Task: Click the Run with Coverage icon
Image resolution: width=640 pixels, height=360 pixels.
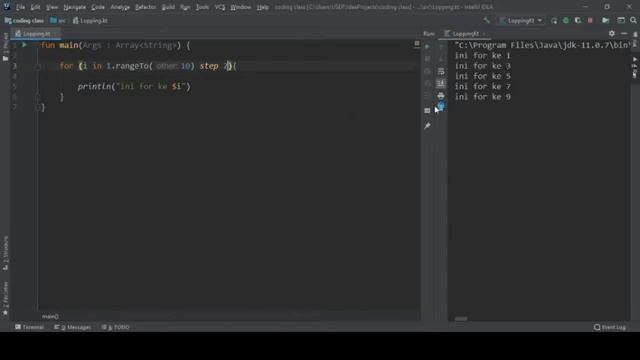Action: coord(578,20)
